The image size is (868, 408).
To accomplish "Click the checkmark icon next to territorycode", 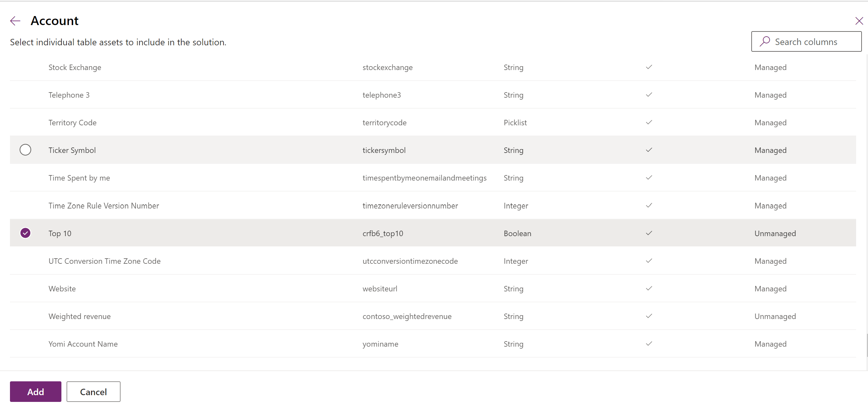I will 649,122.
